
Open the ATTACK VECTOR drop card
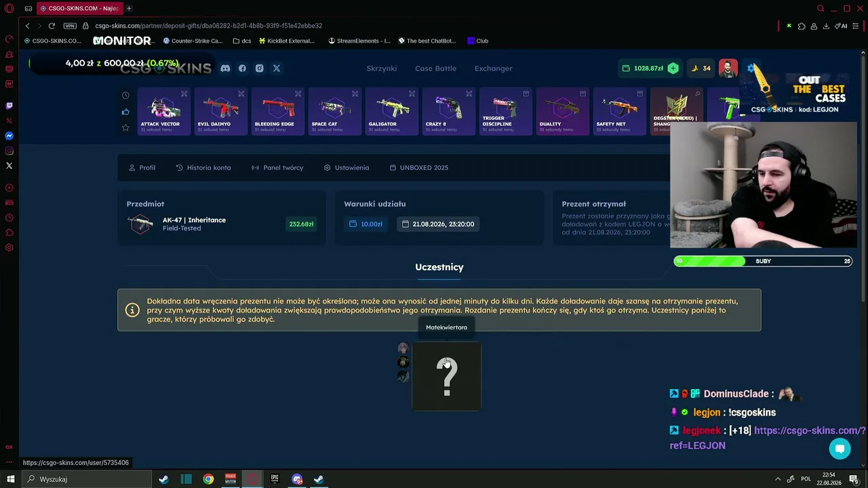[x=164, y=111]
